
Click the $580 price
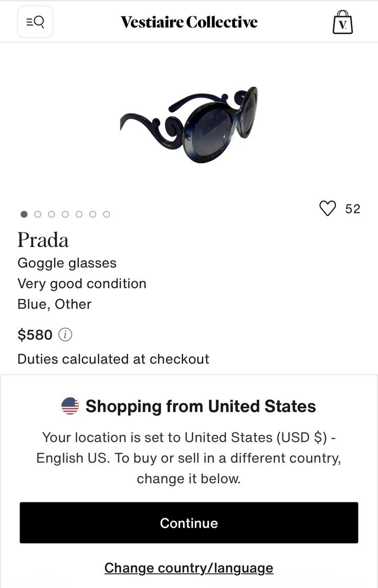pos(35,335)
